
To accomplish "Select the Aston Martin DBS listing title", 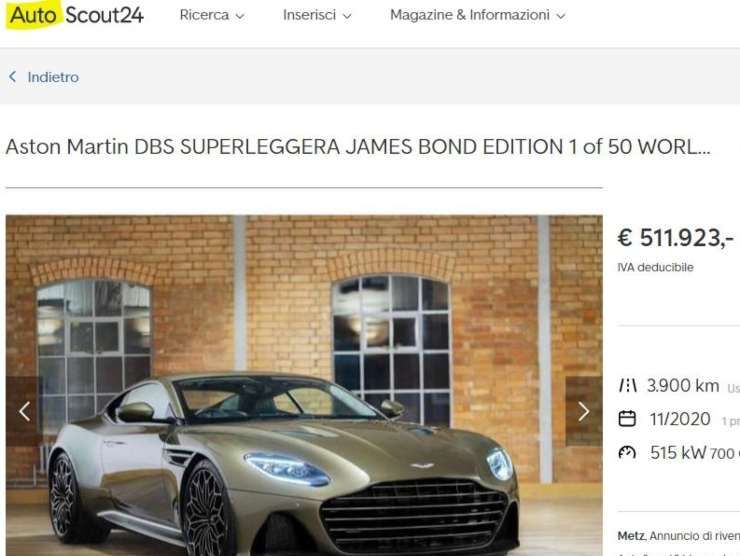I will 358,147.
